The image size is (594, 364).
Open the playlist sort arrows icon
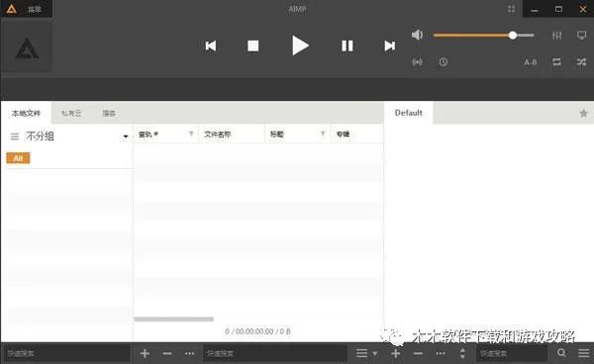(x=462, y=353)
